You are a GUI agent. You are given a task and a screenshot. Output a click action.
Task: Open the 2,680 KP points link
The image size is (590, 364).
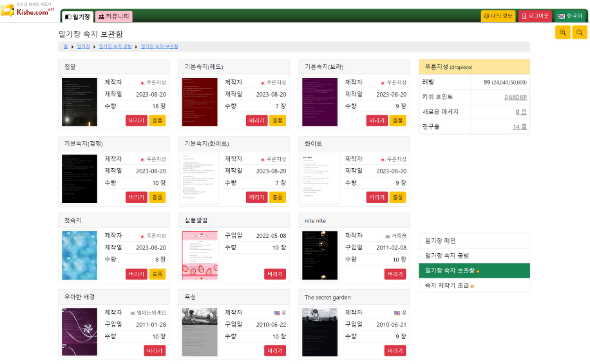pos(515,97)
